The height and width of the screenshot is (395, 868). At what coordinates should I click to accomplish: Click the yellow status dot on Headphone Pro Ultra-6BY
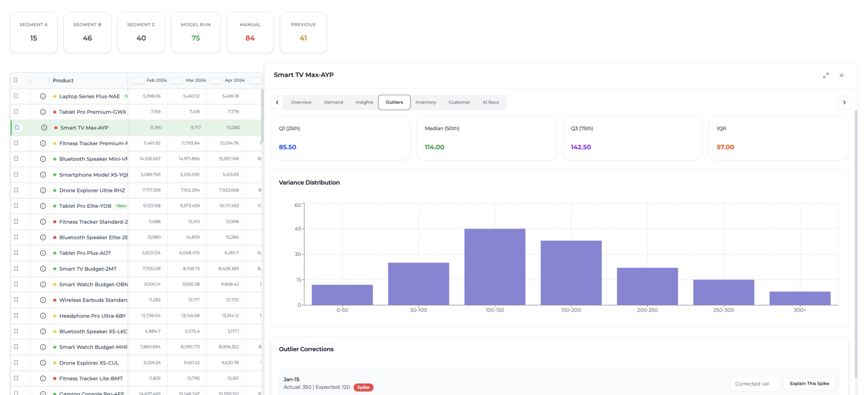tap(55, 316)
